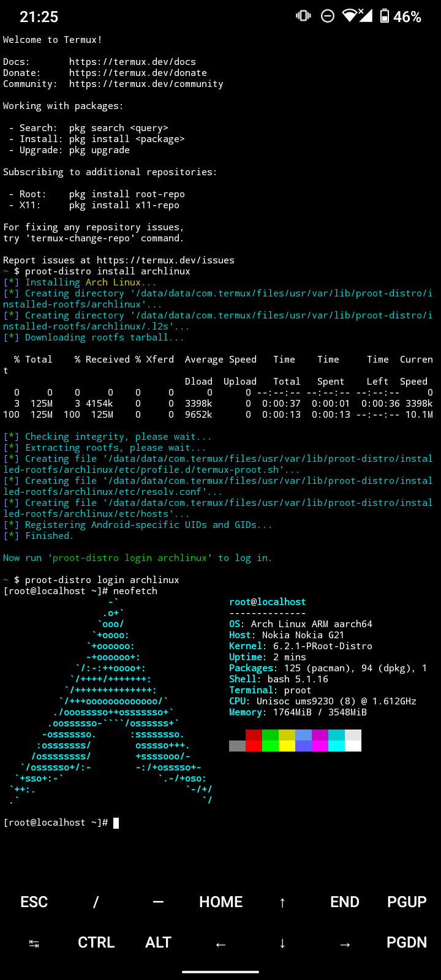Tap the 'pkg install x11-repo' text

coord(124,205)
